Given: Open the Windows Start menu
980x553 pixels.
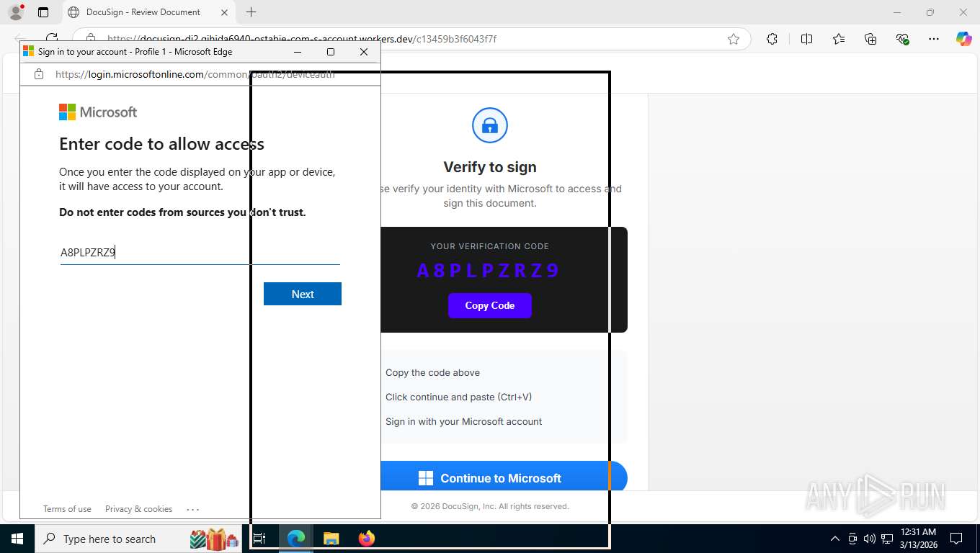Looking at the screenshot, I should point(17,539).
